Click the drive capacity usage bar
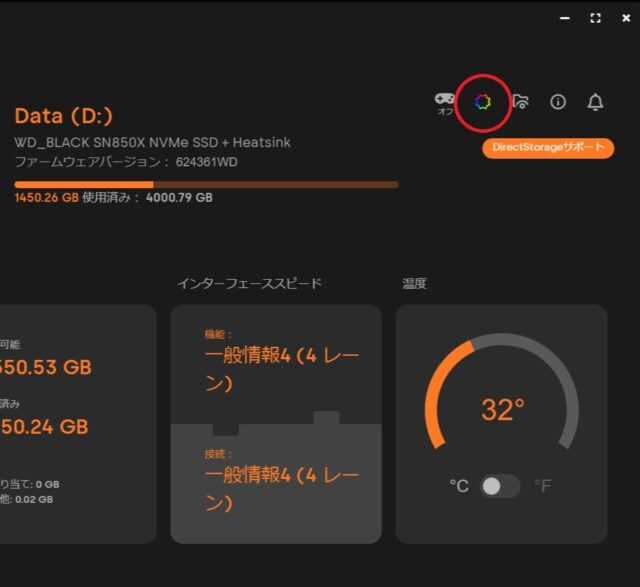This screenshot has height=587, width=640. tap(207, 185)
